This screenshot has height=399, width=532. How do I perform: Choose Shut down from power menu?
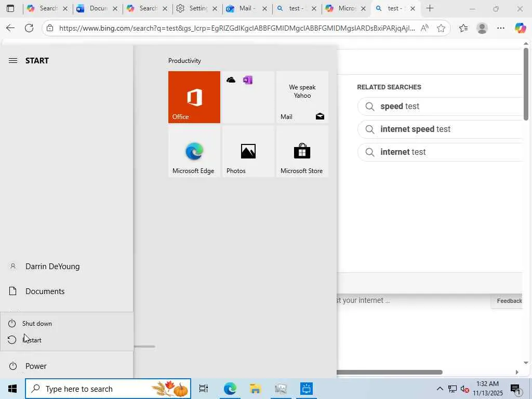click(x=66, y=323)
